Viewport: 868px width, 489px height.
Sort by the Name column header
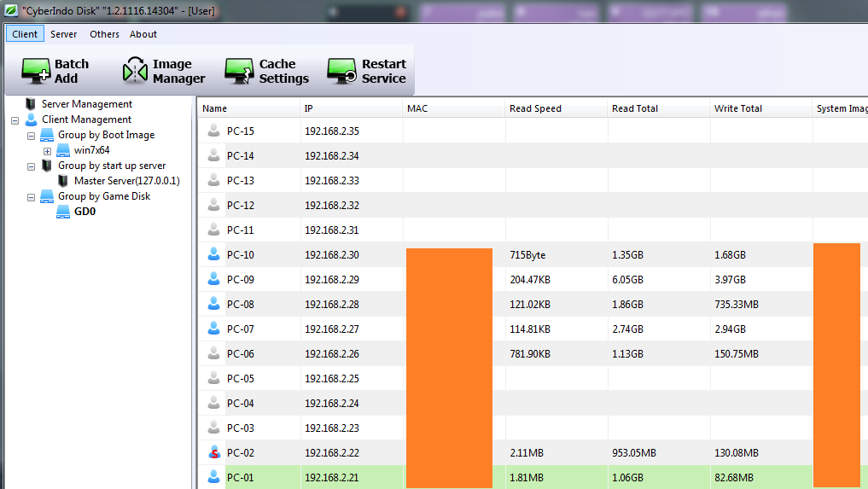(249, 108)
